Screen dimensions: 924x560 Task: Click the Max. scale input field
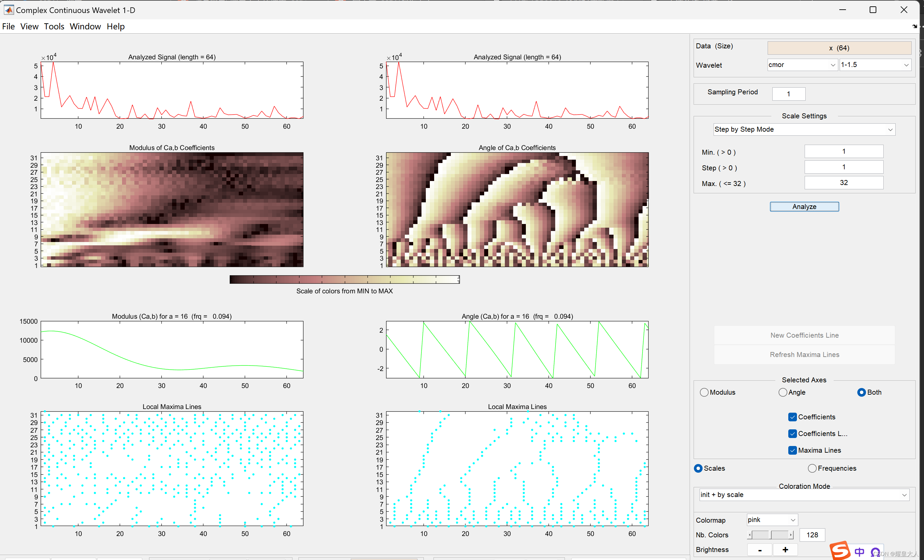[843, 183]
